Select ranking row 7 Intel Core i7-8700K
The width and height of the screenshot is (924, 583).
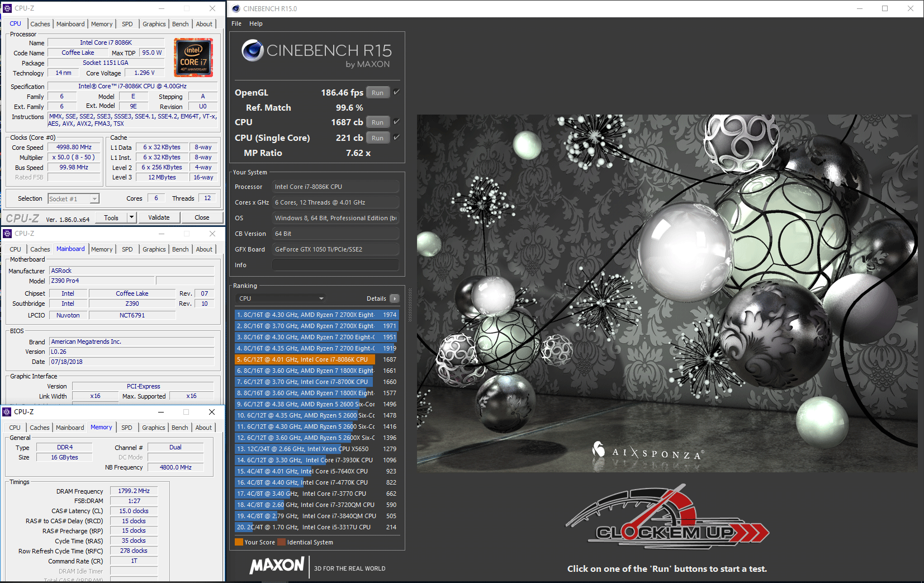(x=316, y=382)
